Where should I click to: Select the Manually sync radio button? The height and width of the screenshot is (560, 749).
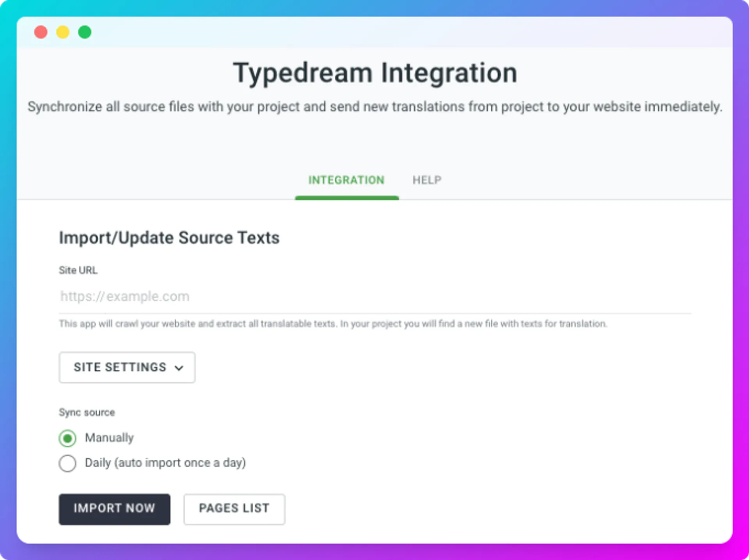tap(67, 438)
